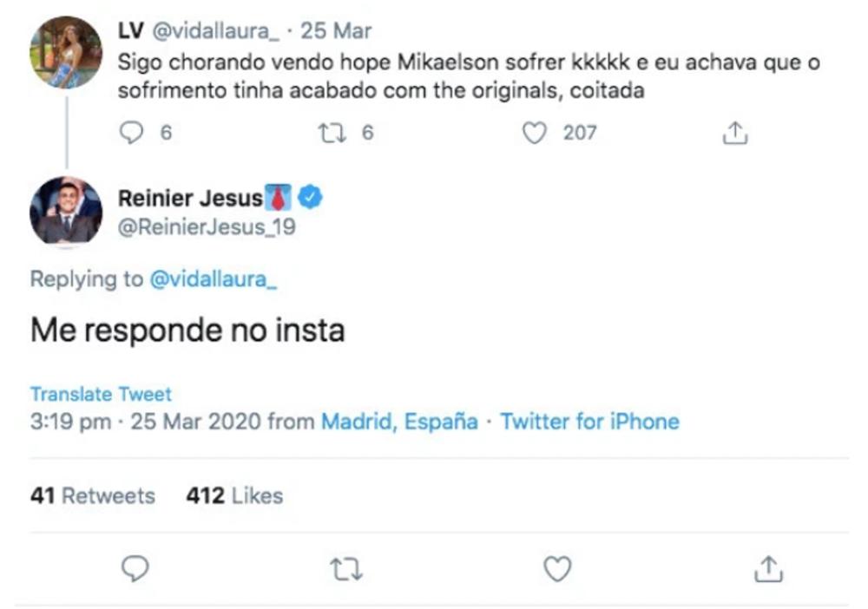Click the Twitter for iPhone source link
Screen dimensions: 868x609
coord(589,422)
